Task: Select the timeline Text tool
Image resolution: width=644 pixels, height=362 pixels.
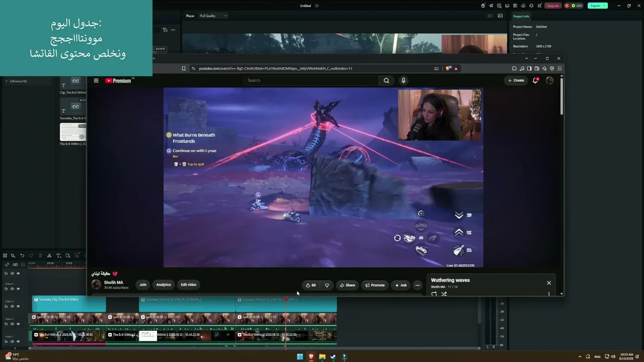Action: tap(58, 255)
